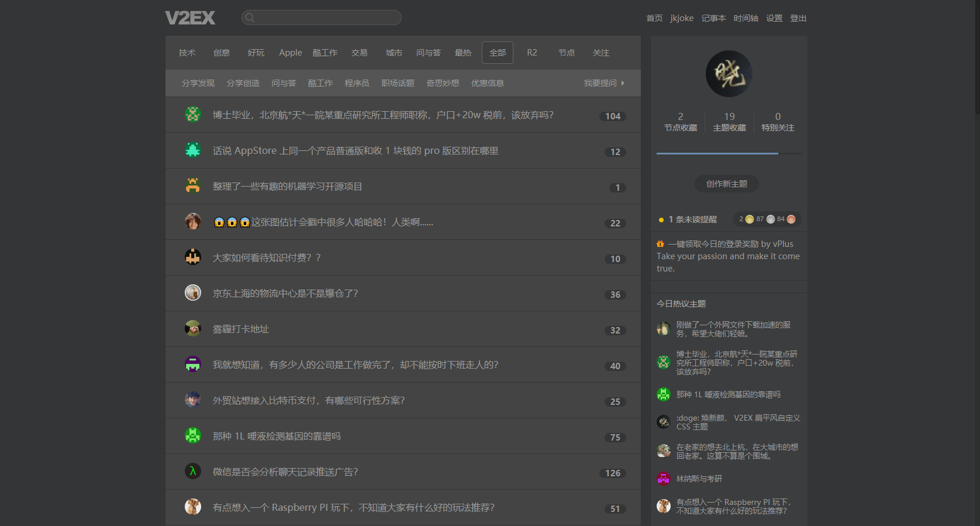Open topic 外贸站想接入比特币支付
This screenshot has width=980, height=526.
(309, 400)
